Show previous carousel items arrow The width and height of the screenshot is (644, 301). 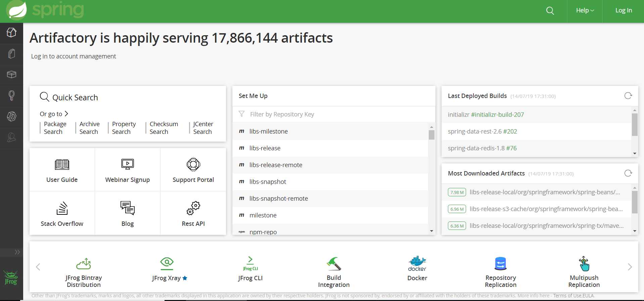pyautogui.click(x=38, y=267)
